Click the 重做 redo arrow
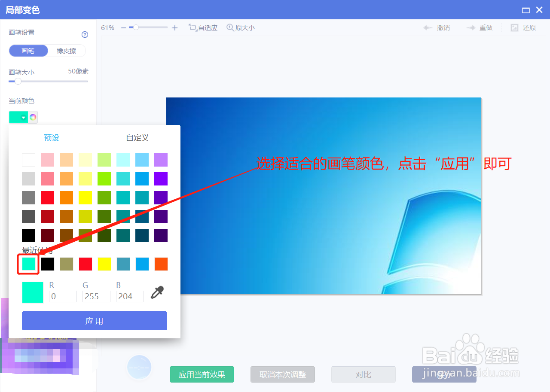 click(471, 27)
